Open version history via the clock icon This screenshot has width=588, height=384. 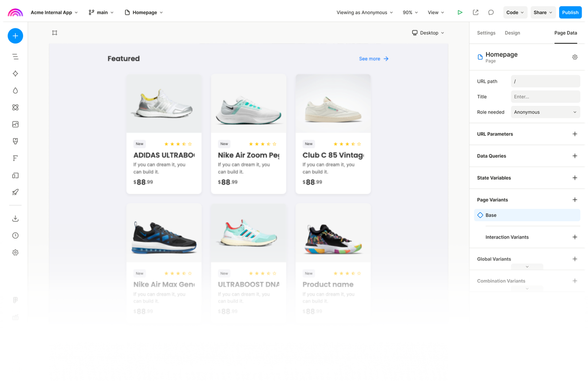(x=15, y=235)
